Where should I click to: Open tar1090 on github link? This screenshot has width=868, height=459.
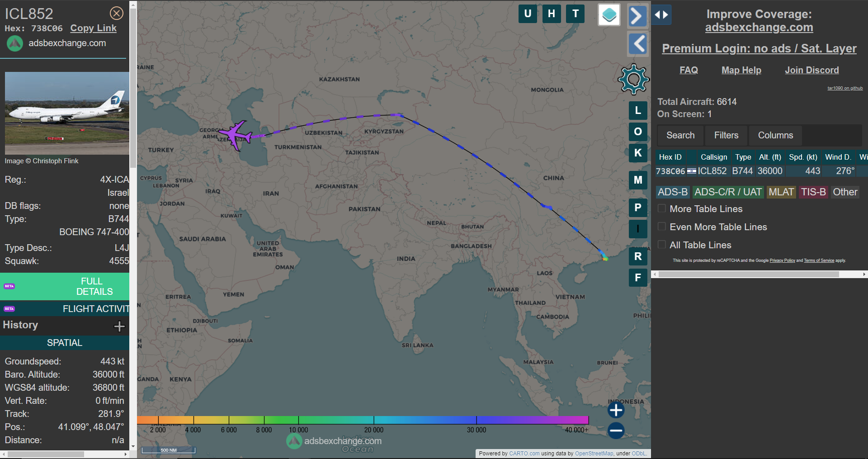coord(845,88)
